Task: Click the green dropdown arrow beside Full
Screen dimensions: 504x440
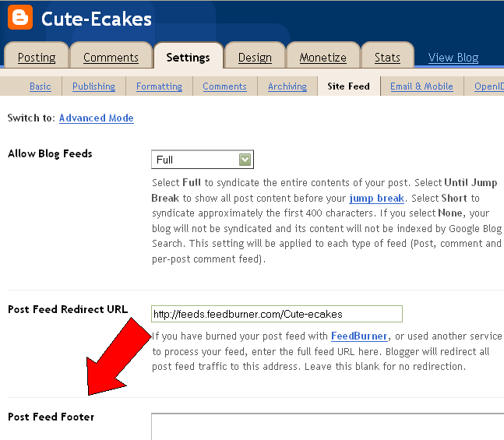Action: point(245,160)
